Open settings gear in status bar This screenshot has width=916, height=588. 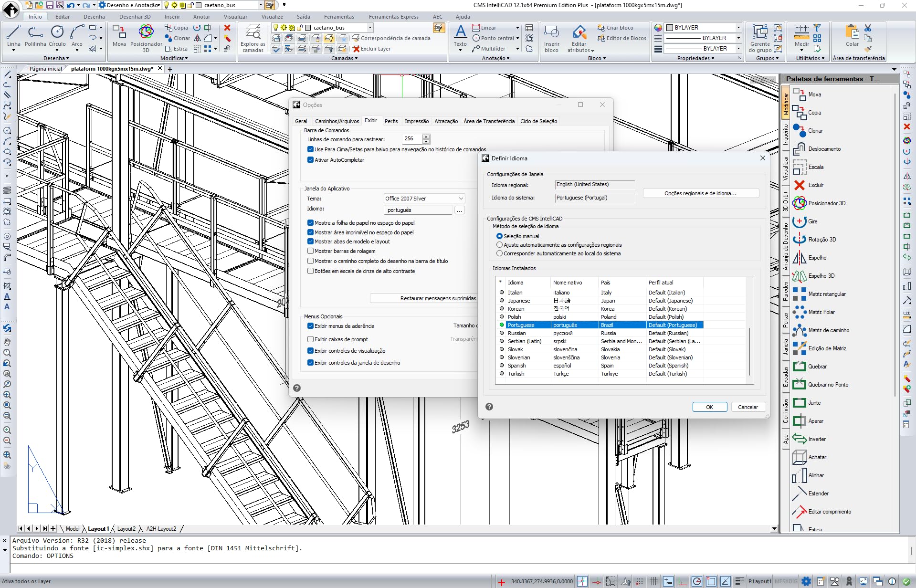tap(806, 581)
